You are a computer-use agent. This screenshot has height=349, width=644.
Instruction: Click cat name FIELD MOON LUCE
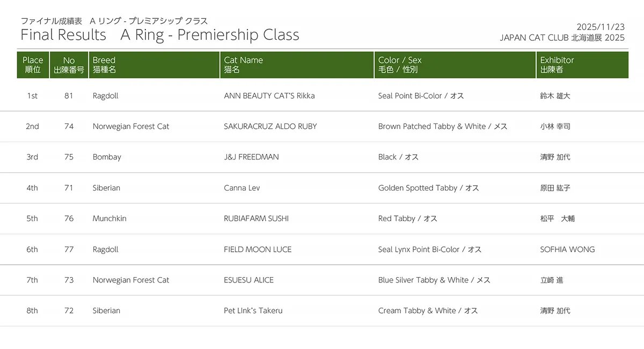click(258, 249)
